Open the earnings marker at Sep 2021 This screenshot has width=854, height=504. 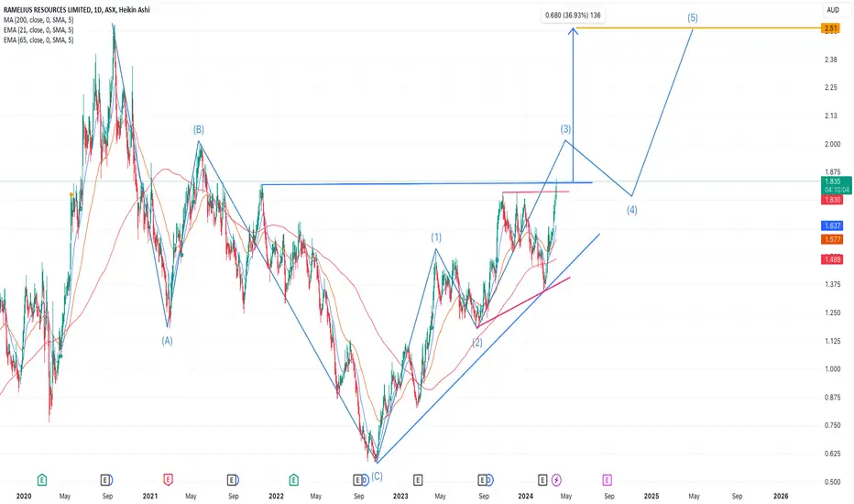232,480
